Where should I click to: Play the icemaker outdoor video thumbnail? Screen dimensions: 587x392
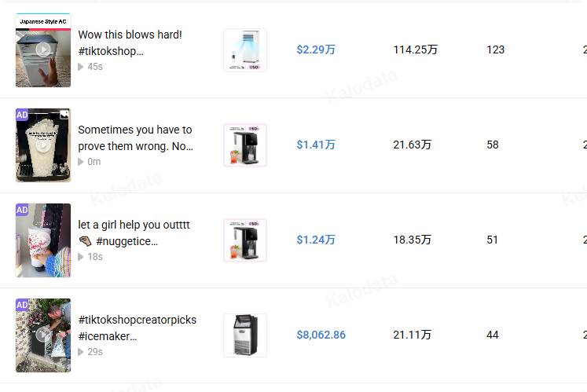tap(43, 335)
